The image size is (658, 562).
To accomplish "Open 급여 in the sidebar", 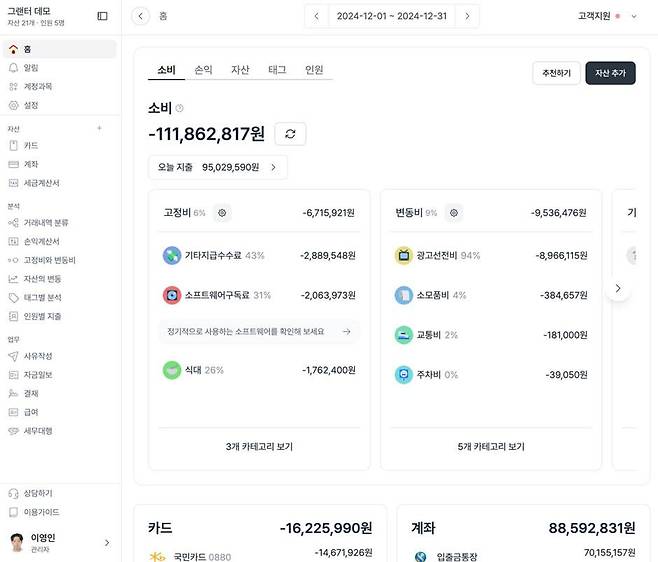I will tap(59, 412).
